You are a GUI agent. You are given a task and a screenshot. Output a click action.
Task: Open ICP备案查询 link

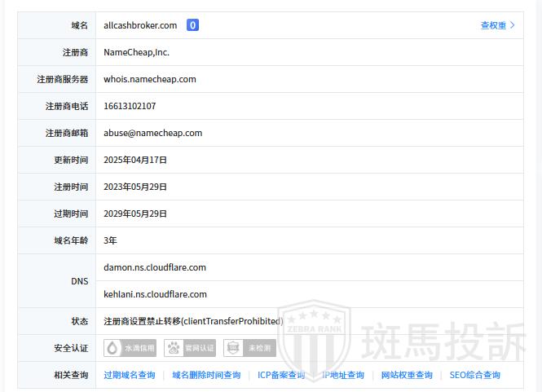[281, 375]
